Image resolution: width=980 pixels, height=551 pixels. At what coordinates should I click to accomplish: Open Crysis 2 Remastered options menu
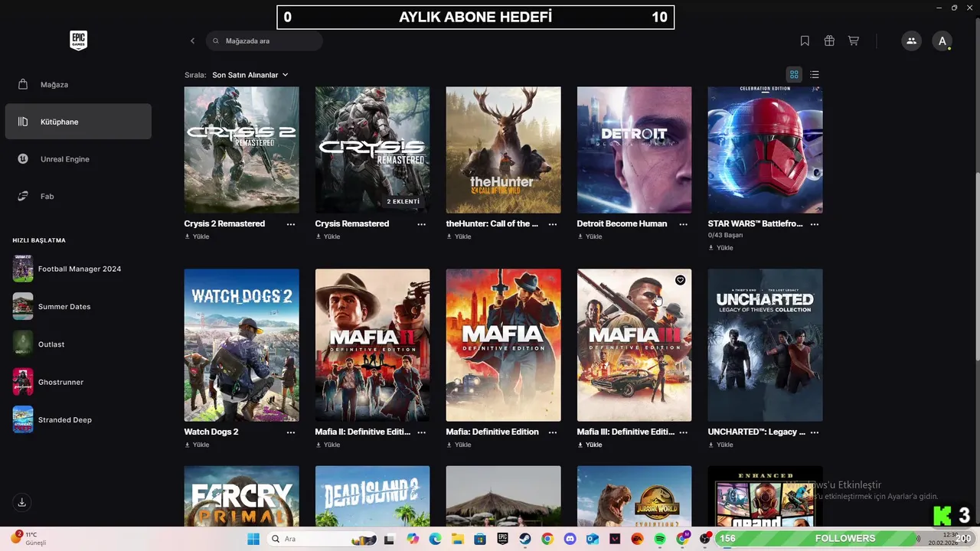coord(291,224)
